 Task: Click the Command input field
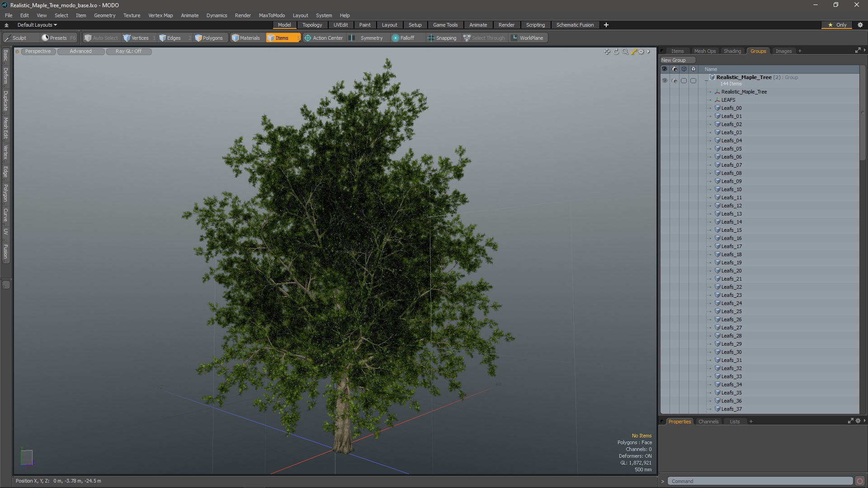(x=759, y=481)
